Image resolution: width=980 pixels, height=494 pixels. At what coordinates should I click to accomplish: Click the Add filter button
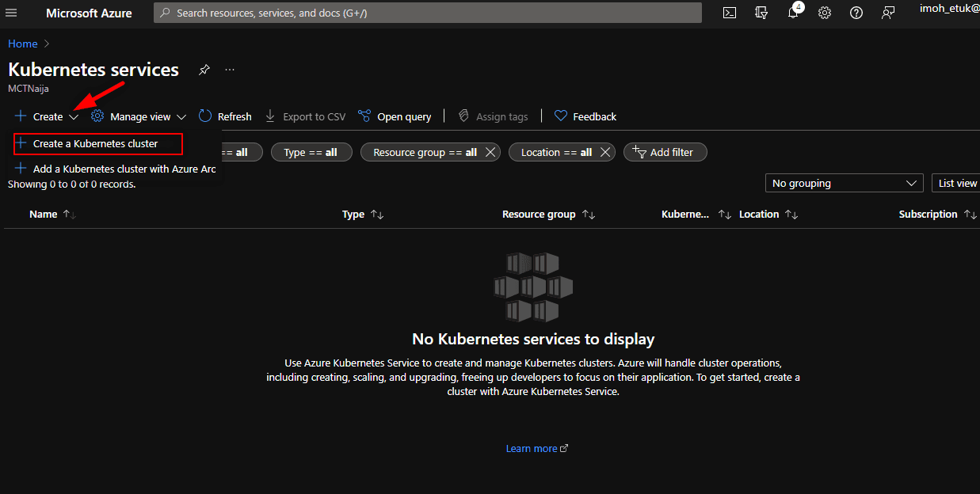665,152
